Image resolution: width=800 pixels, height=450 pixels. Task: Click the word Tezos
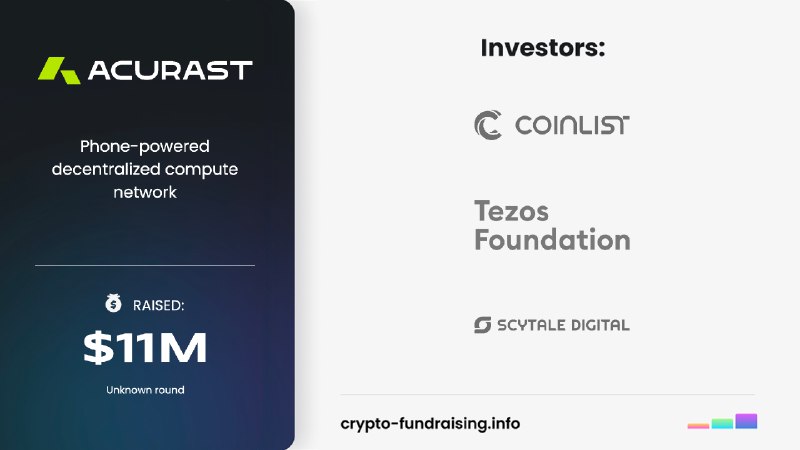click(x=512, y=211)
